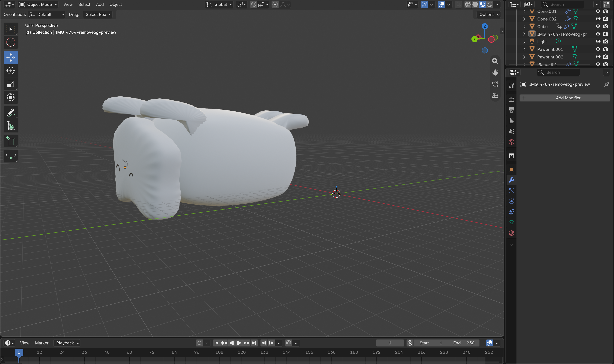This screenshot has height=364, width=614.
Task: Select the Annotate tool
Action: (x=11, y=113)
